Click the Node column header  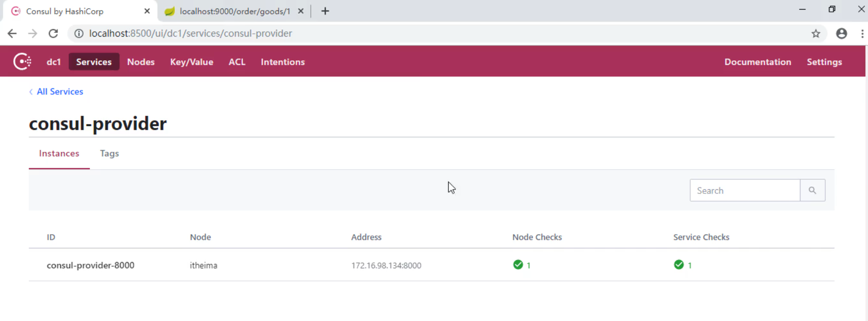coord(200,237)
